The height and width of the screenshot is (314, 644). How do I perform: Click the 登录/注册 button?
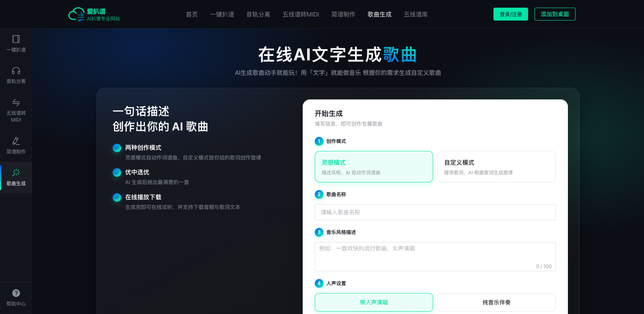(x=511, y=14)
